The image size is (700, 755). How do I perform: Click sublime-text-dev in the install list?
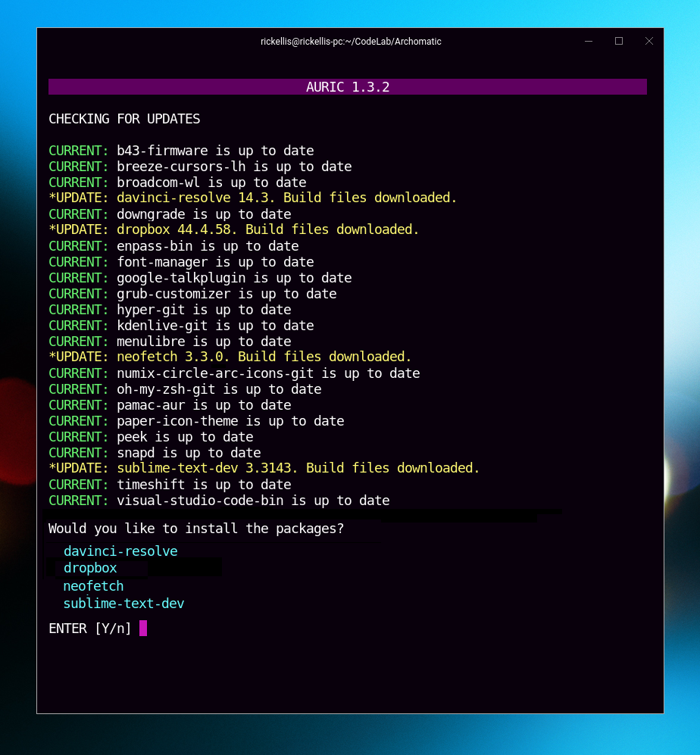[x=123, y=604]
